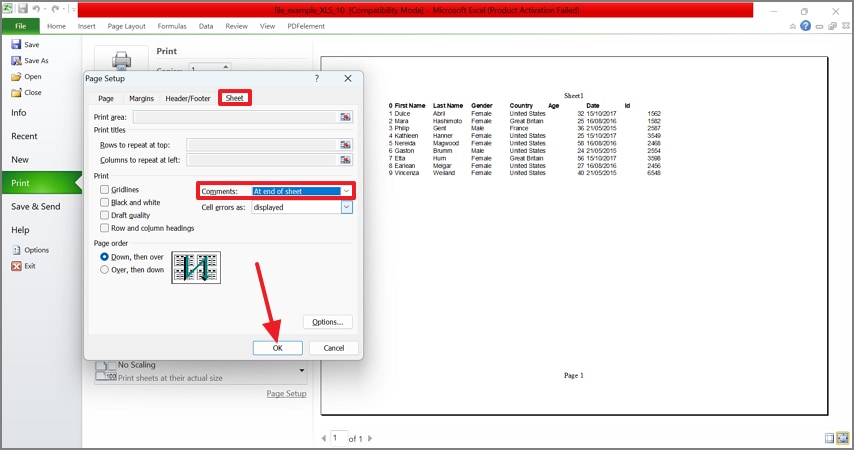The image size is (854, 450).
Task: Enable Draft quality checkbox
Action: [105, 215]
